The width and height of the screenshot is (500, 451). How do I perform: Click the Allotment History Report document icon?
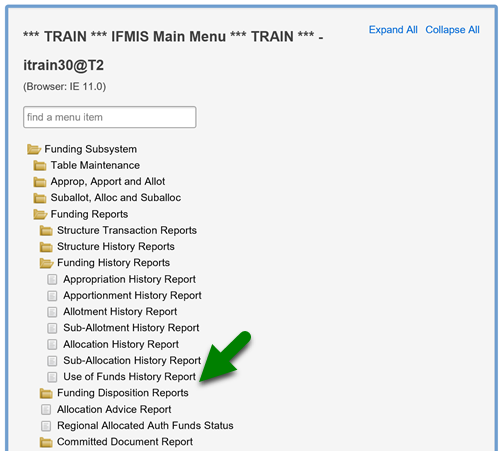[52, 312]
